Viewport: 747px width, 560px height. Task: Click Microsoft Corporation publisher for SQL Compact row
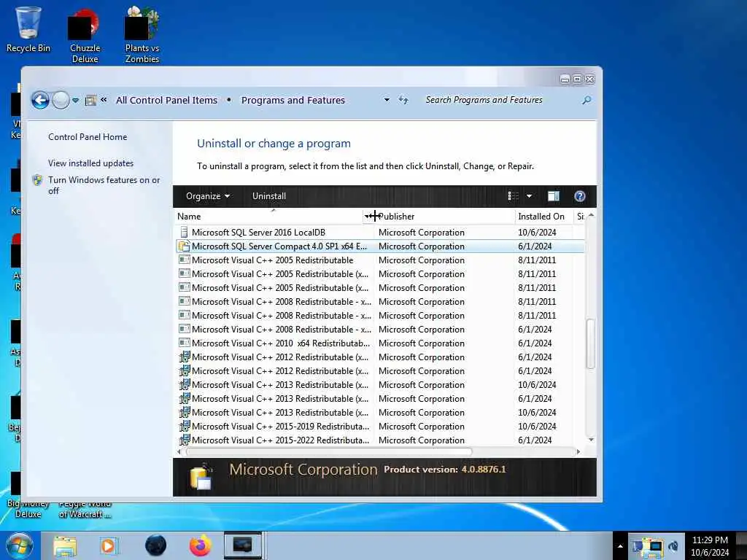click(x=421, y=246)
